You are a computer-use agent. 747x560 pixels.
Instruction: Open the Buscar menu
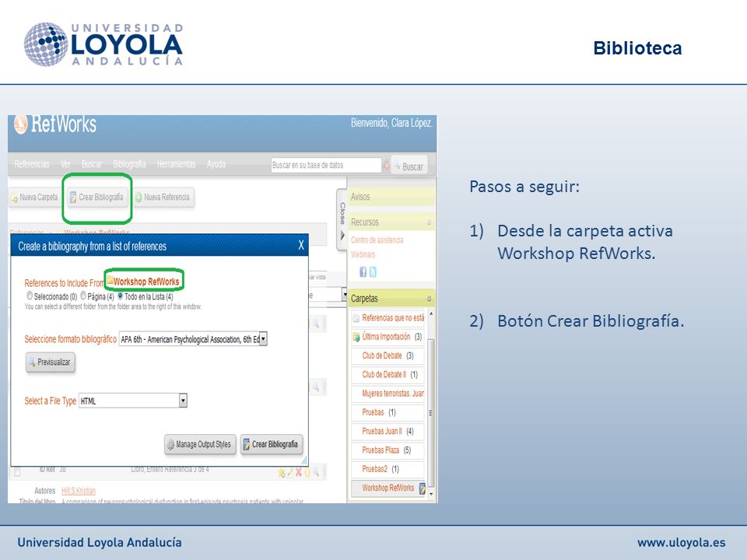[92, 164]
